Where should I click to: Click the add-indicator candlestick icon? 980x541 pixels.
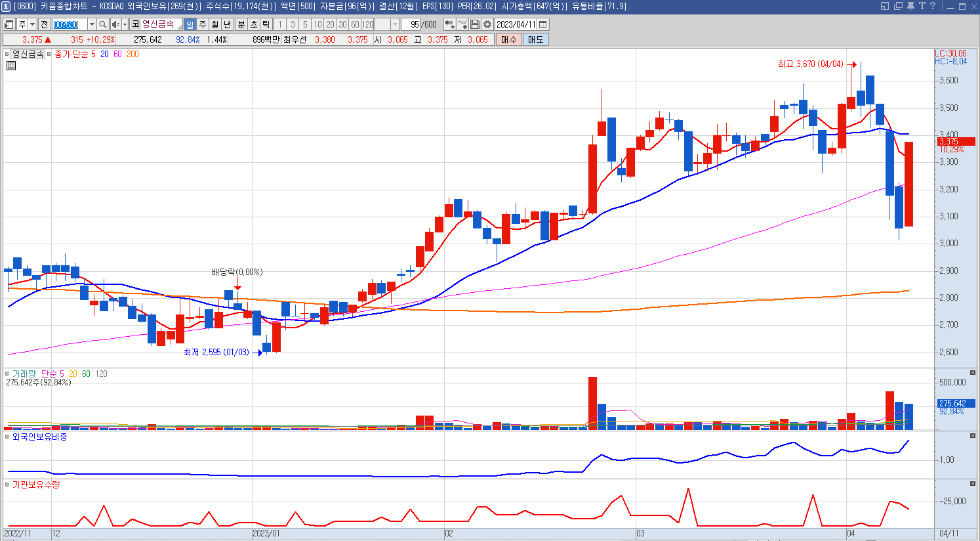[450, 24]
